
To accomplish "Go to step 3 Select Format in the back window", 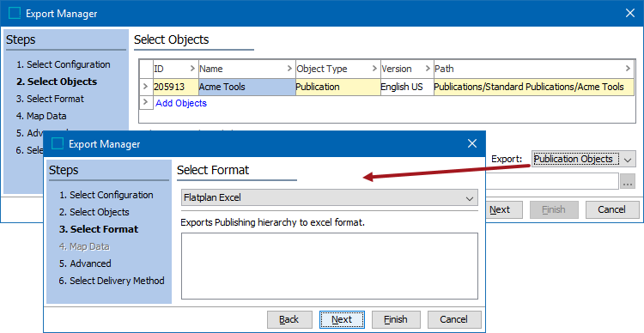I will coord(50,99).
